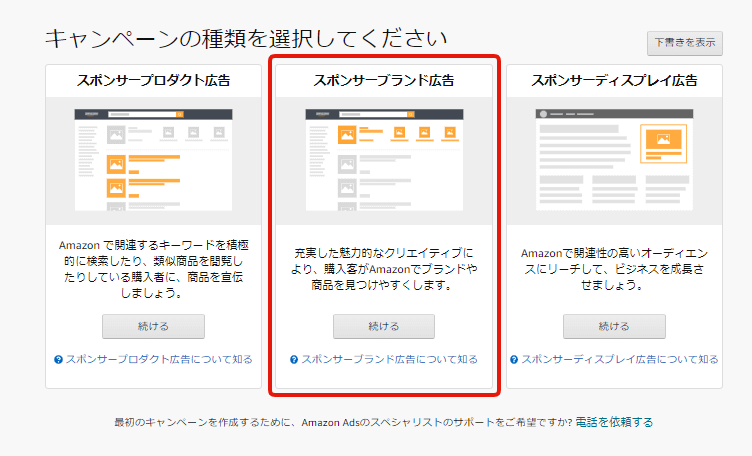
Task: Select the Sponsored Brands preview image
Action: tap(384, 160)
